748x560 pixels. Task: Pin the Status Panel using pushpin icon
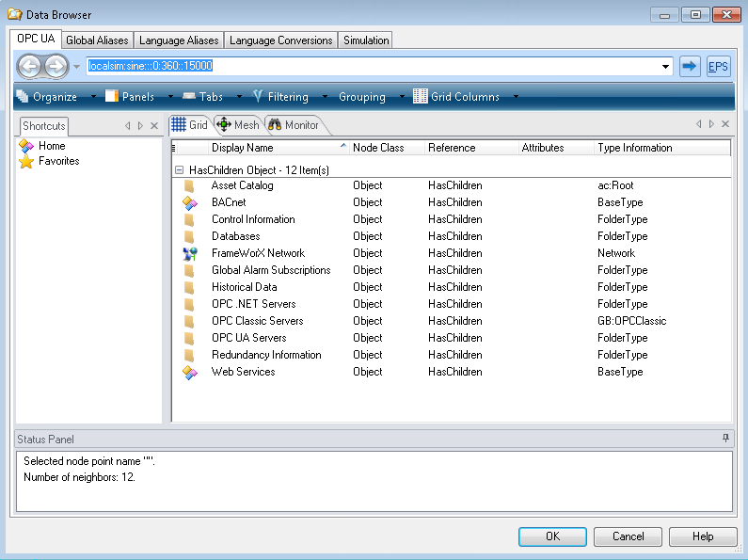point(725,439)
